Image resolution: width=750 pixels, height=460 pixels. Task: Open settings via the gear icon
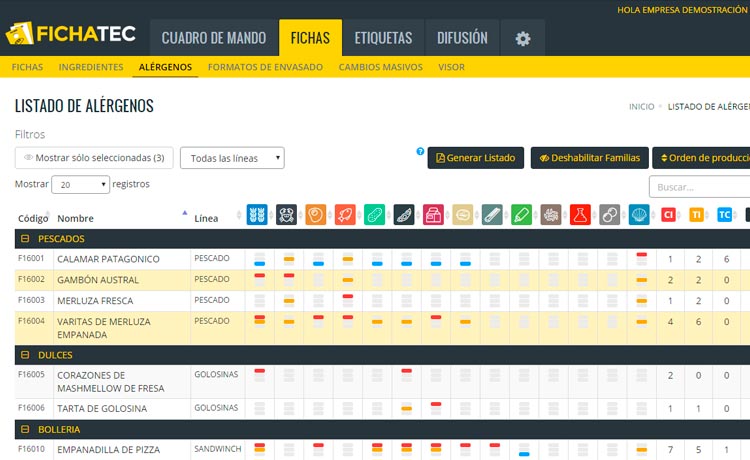pyautogui.click(x=523, y=38)
